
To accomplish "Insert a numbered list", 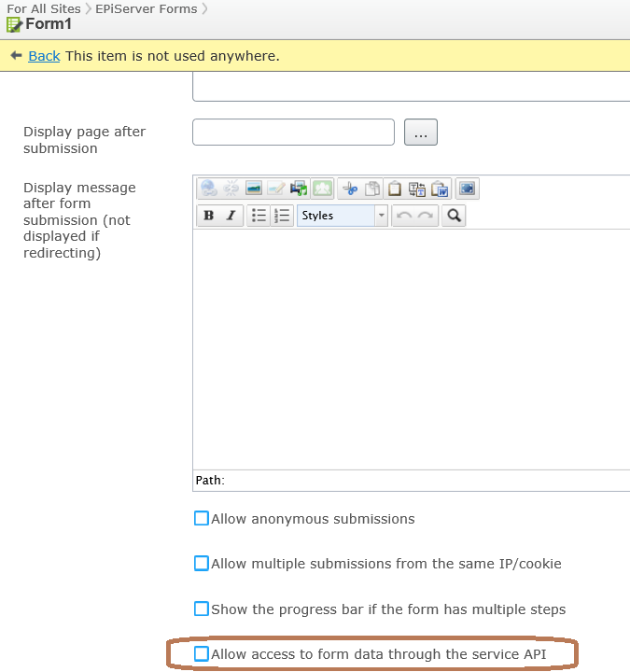I will coord(282,216).
